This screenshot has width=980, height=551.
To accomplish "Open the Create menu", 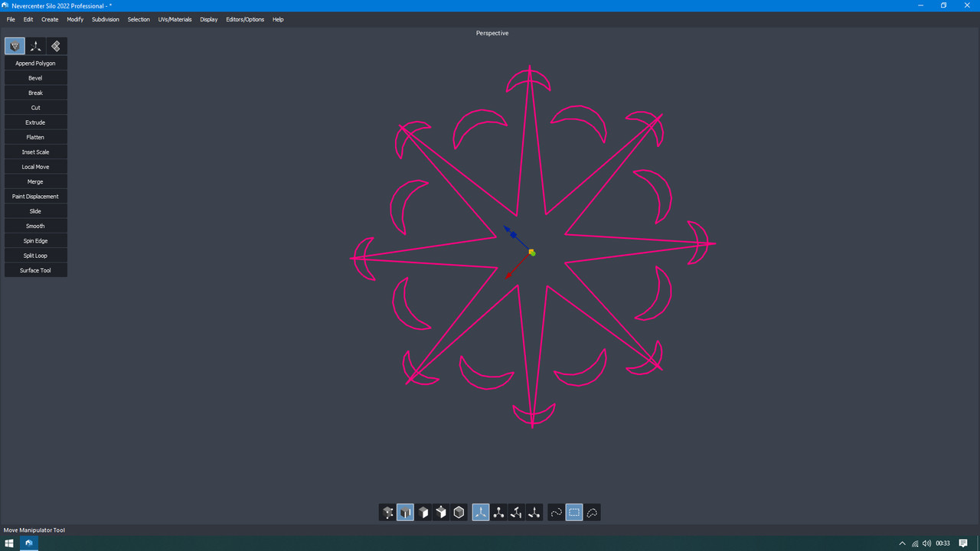I will pos(50,19).
